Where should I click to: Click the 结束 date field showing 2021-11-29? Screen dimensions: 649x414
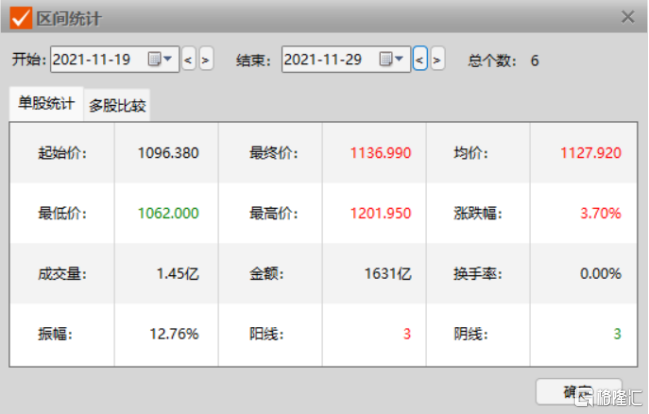coord(327,60)
